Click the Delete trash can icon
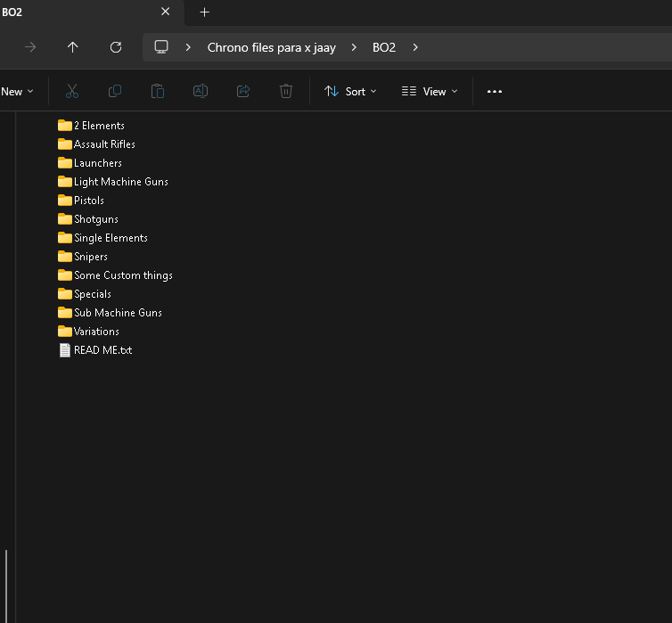This screenshot has height=623, width=672. pyautogui.click(x=286, y=91)
